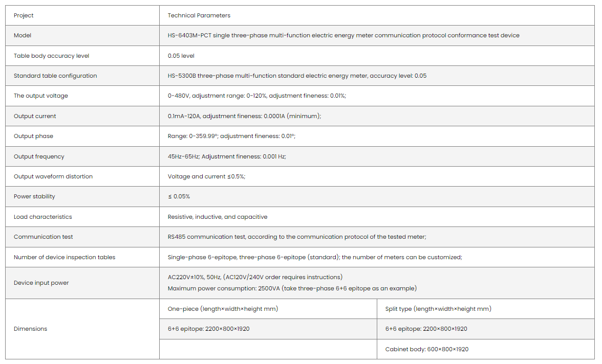Select the 0.1mA-120A current value
This screenshot has width=602, height=364.
tap(244, 116)
